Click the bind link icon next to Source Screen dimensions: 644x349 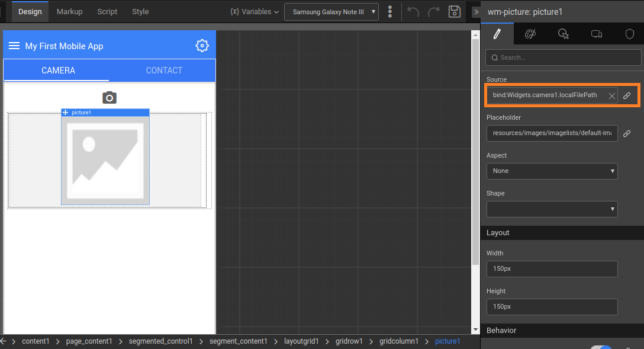coord(627,95)
